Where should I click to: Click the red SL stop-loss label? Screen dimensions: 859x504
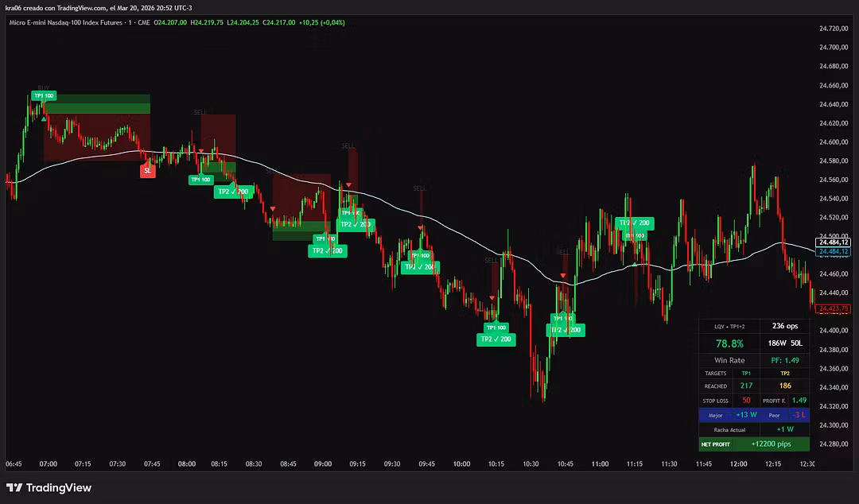[147, 170]
